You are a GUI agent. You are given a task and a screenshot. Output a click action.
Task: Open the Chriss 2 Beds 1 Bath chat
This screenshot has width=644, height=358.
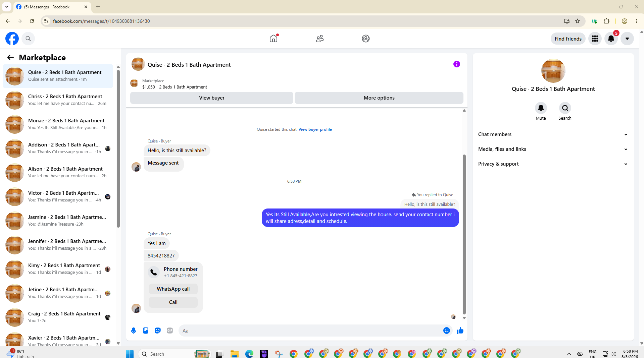tap(58, 100)
